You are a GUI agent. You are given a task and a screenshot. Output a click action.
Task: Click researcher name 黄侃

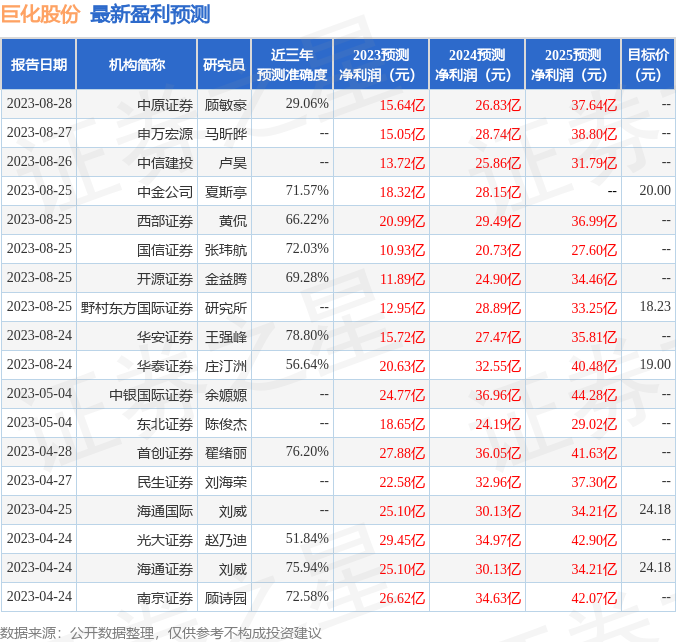tap(233, 221)
